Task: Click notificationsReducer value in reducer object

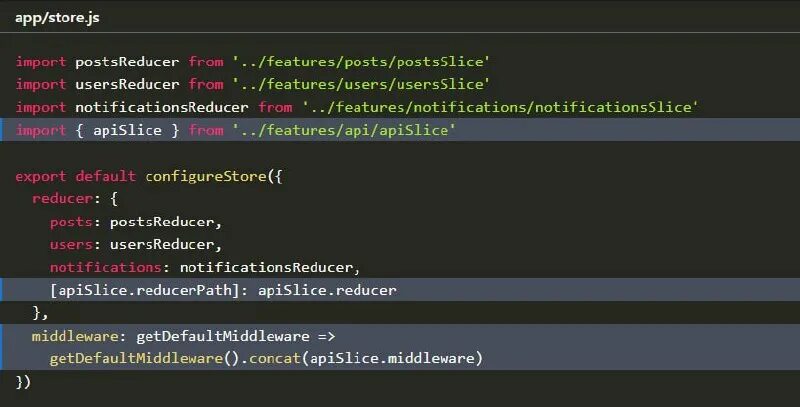Action: click(x=266, y=267)
